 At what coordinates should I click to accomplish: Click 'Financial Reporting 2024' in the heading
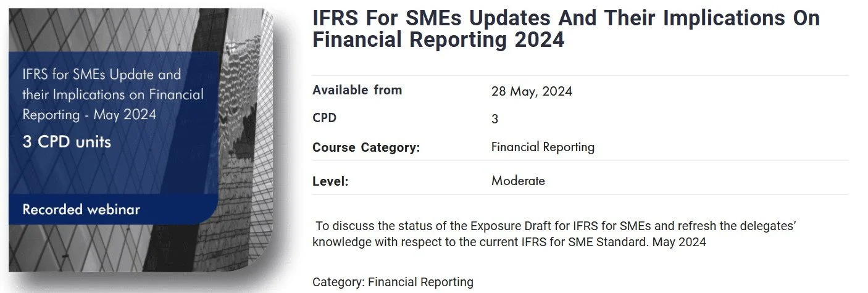[438, 39]
